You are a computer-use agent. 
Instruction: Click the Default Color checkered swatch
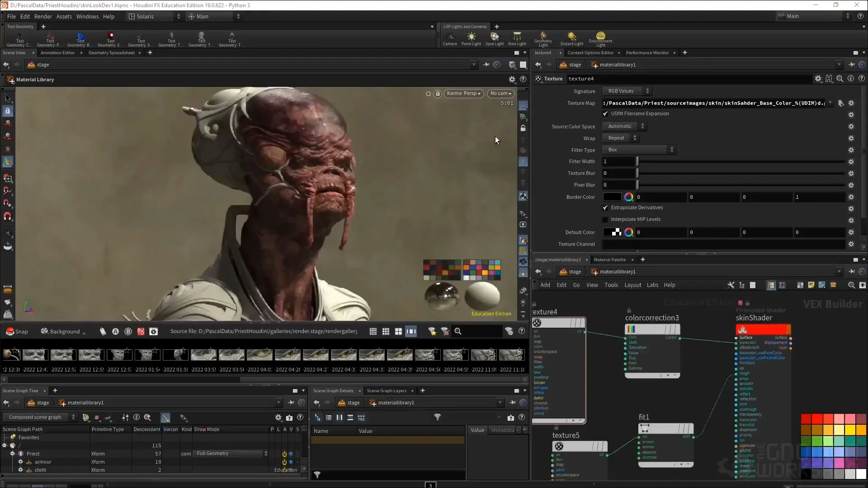click(x=612, y=232)
